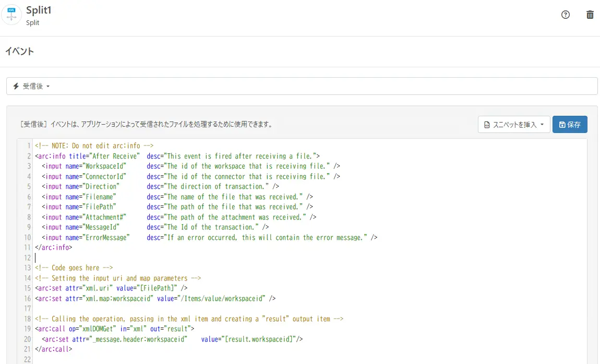This screenshot has height=364, width=600.
Task: Click the xml.uri arc:set line
Action: pos(111,288)
